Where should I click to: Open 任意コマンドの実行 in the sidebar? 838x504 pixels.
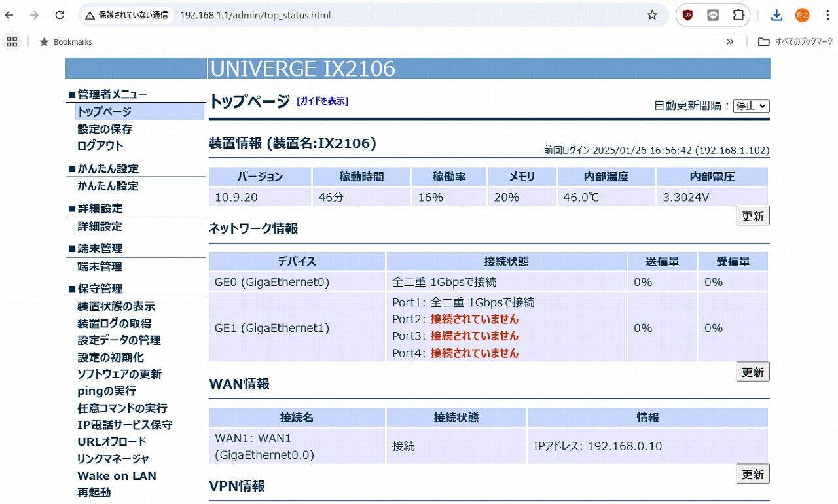(x=122, y=408)
